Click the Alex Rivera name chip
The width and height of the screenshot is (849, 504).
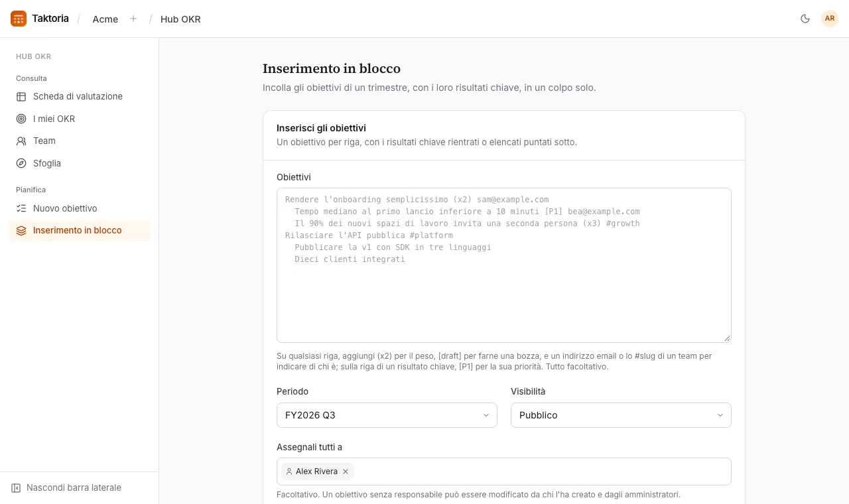pyautogui.click(x=317, y=472)
